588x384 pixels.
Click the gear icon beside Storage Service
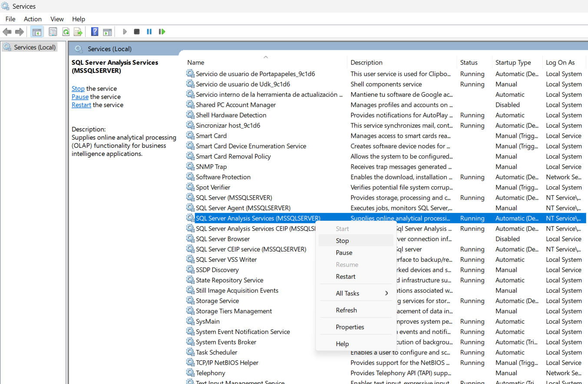[x=190, y=301]
